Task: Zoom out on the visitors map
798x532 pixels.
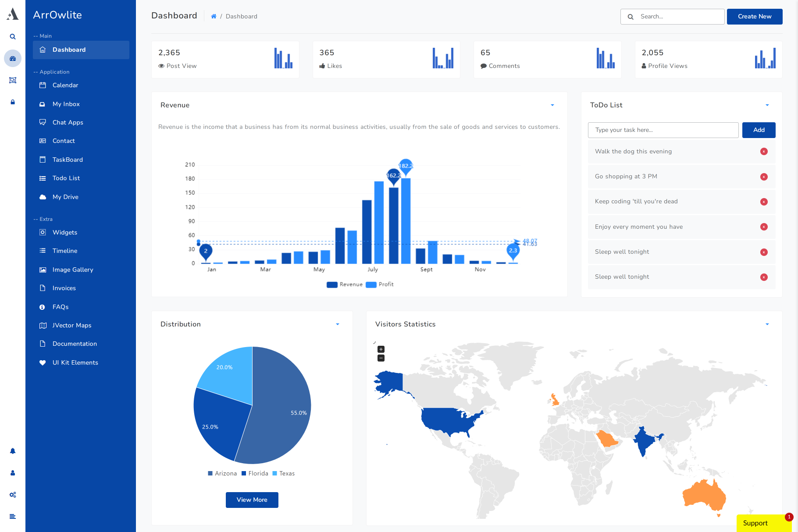Action: tap(381, 358)
